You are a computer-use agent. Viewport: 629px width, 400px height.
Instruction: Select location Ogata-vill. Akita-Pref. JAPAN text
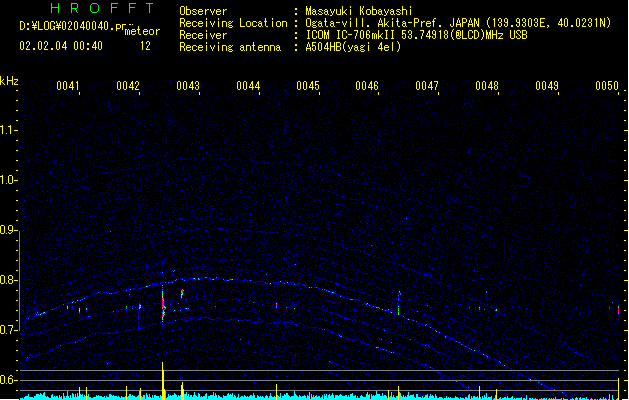(392, 23)
